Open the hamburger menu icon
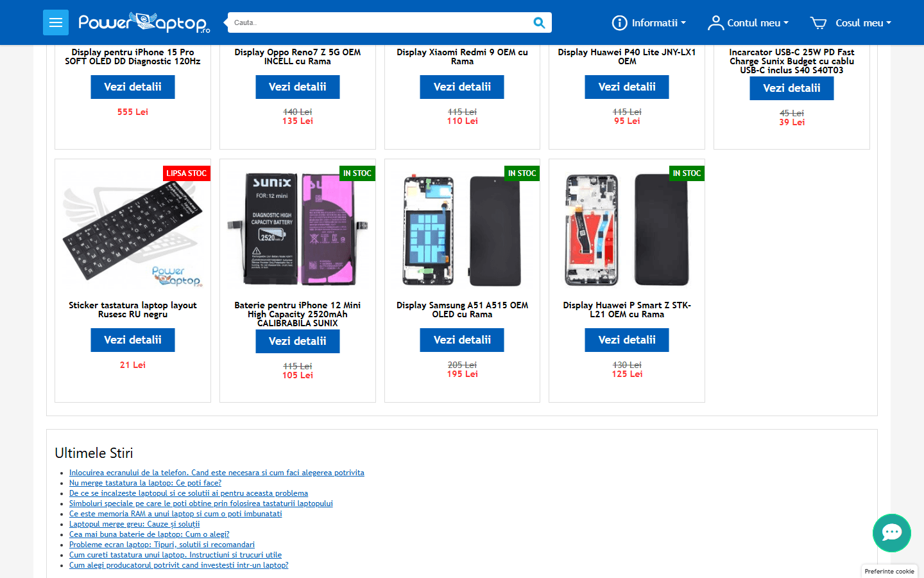Image resolution: width=924 pixels, height=578 pixels. (x=56, y=22)
